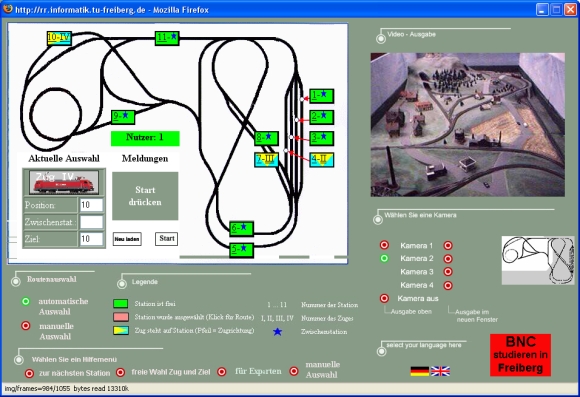Select station 7-III train box

[266, 159]
